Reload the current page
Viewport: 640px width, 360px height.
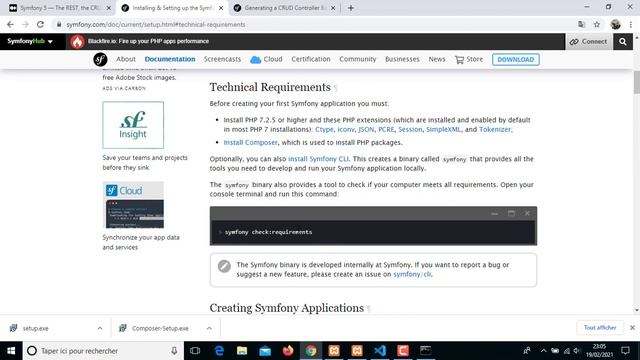40,24
